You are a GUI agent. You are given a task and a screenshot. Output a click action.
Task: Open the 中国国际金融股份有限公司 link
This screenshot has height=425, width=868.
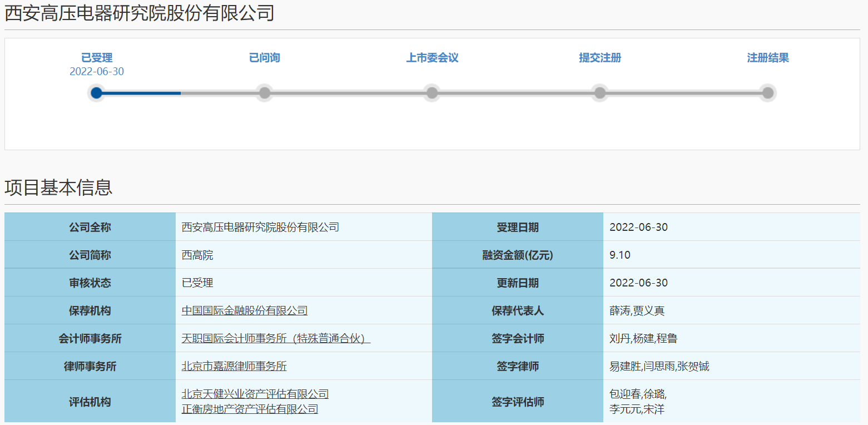[x=245, y=310]
